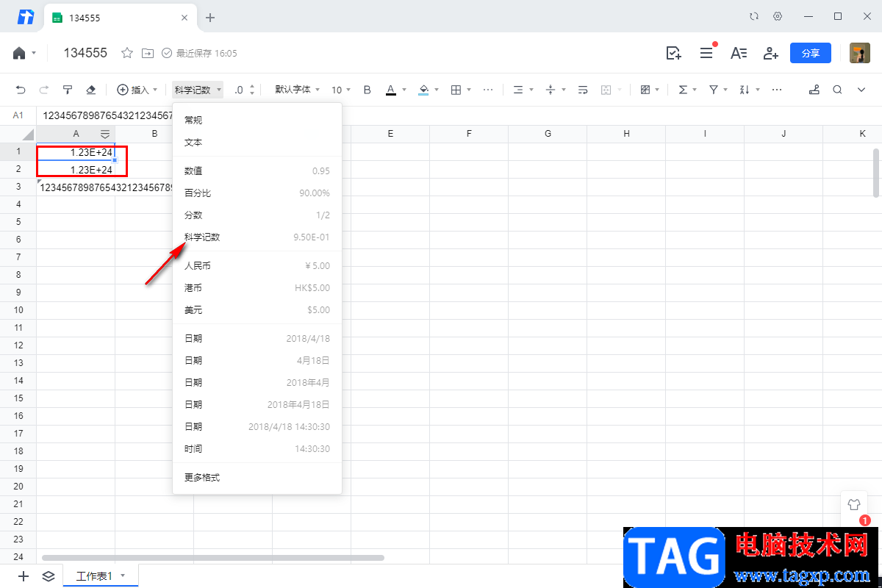Open more formatting options ellipsis after borders
The width and height of the screenshot is (882, 588).
pyautogui.click(x=488, y=90)
